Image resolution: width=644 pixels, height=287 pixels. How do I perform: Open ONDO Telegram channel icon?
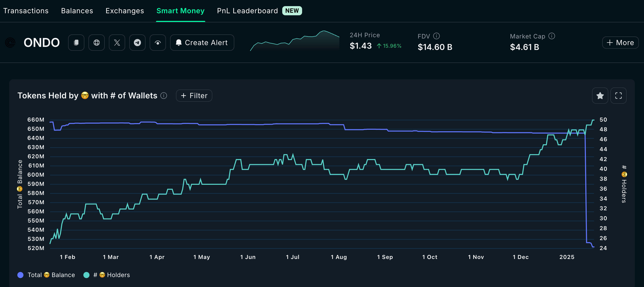[137, 43]
